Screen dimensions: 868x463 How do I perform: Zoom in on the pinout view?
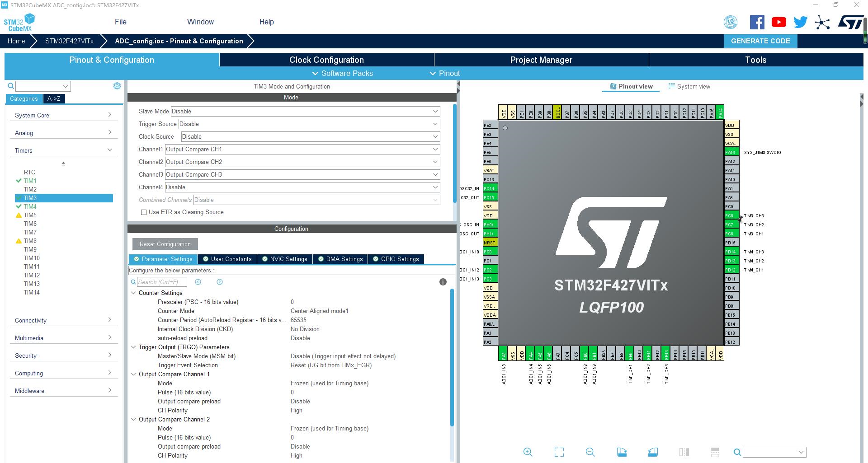[528, 452]
